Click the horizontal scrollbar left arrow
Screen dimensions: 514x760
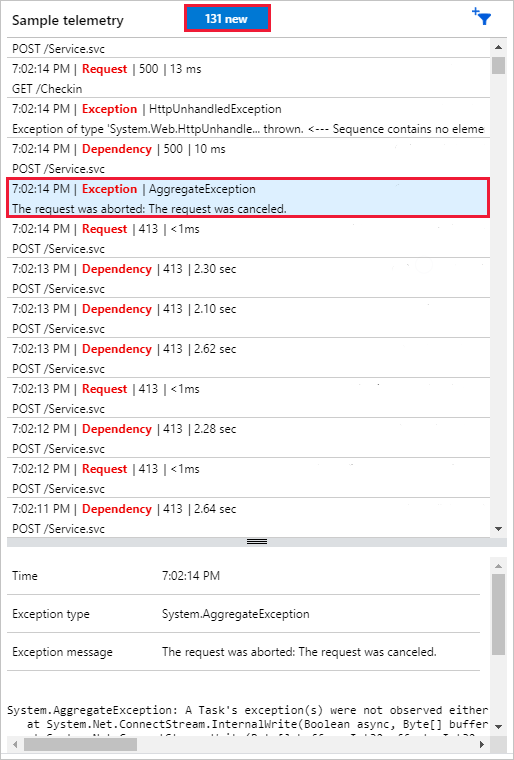15,744
